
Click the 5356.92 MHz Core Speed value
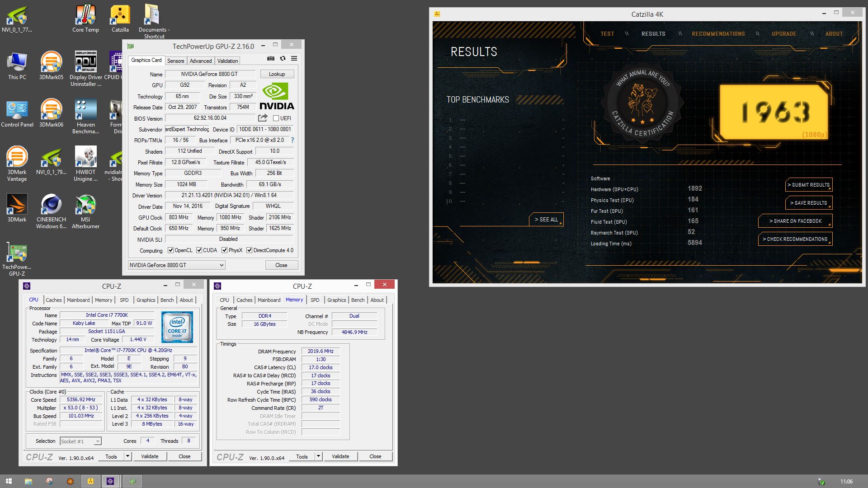[x=81, y=400]
